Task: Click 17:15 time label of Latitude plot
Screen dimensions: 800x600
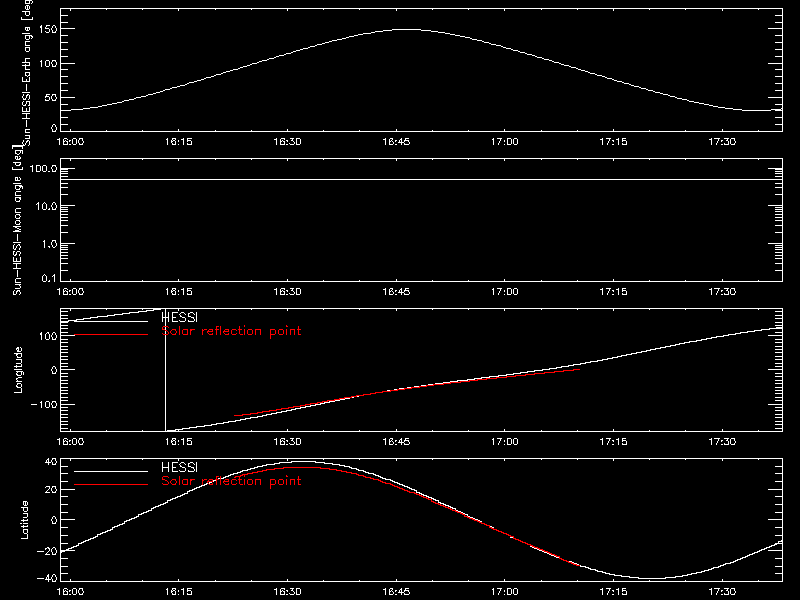Action: 614,592
